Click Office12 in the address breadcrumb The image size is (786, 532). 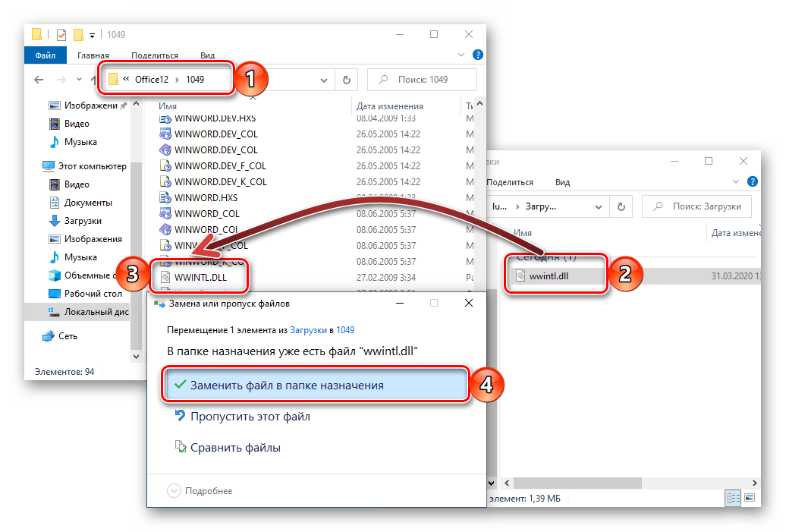pyautogui.click(x=152, y=79)
